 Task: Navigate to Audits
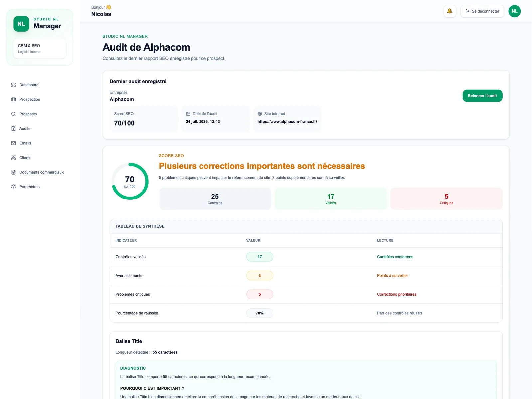tap(40, 129)
